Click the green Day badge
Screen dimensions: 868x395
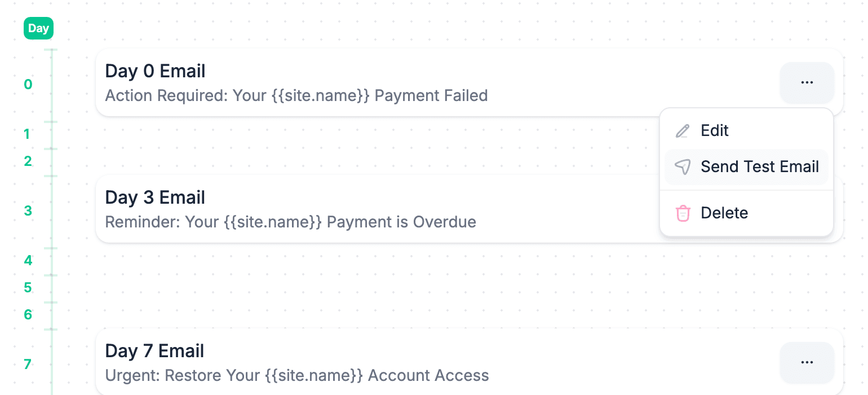click(x=38, y=28)
